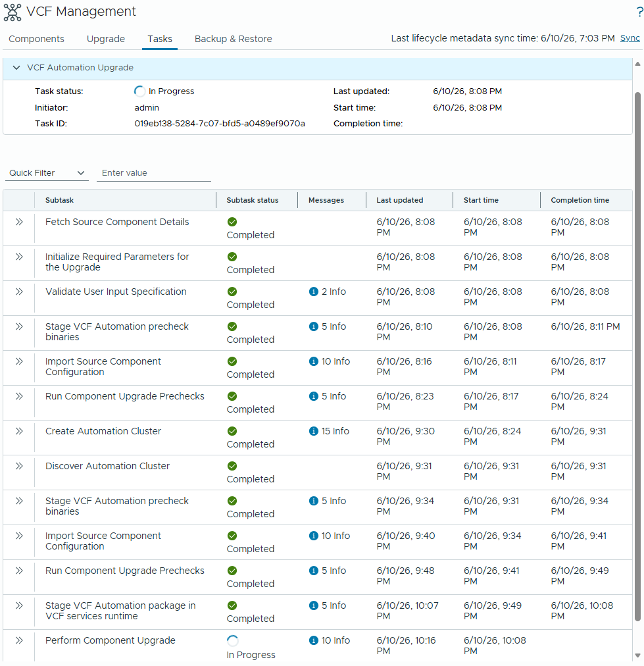The height and width of the screenshot is (666, 644).
Task: Expand Initialize Required Parameters row
Action: 19,257
